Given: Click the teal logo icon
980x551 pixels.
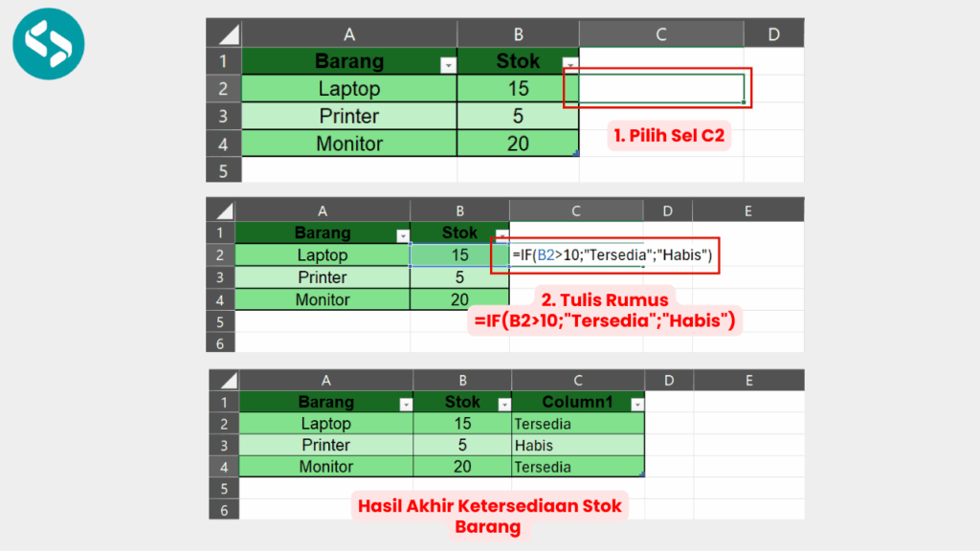Looking at the screenshot, I should (49, 43).
